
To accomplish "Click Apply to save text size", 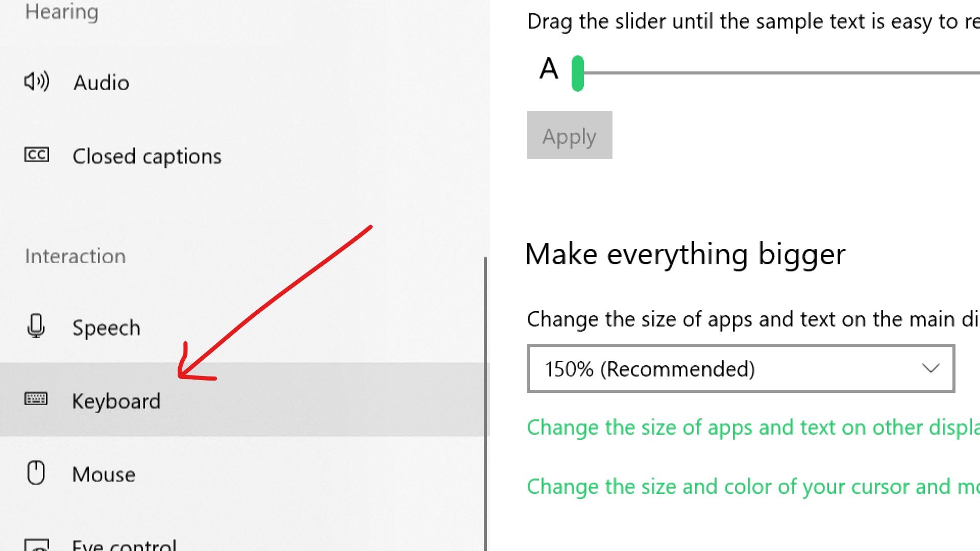I will coord(569,135).
